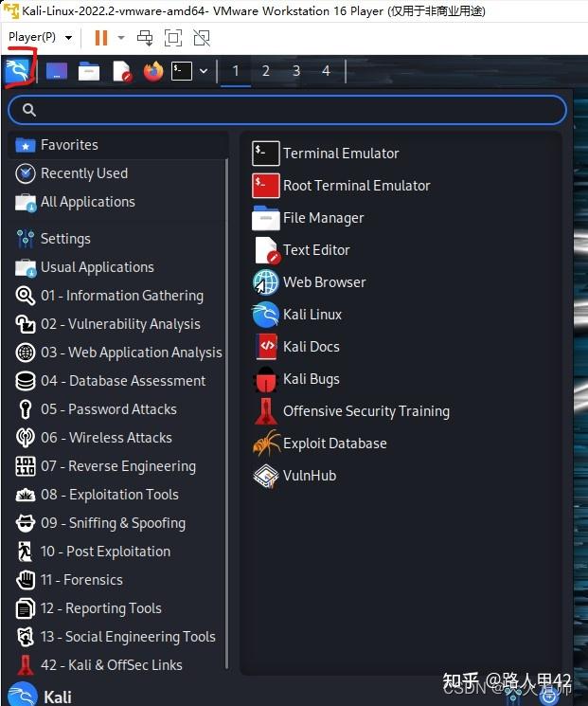Open 11 - Forensics category

(117, 579)
